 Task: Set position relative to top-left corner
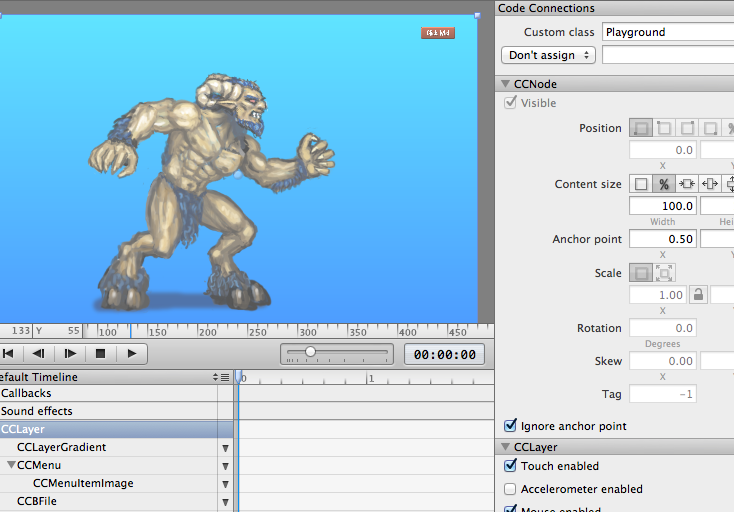click(x=664, y=128)
